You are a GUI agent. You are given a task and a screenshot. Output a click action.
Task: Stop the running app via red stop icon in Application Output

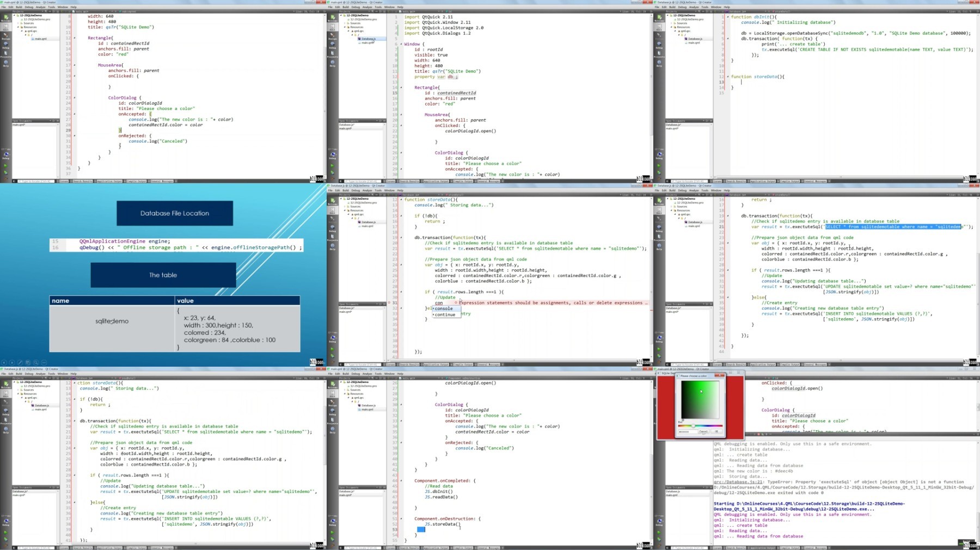pos(758,434)
